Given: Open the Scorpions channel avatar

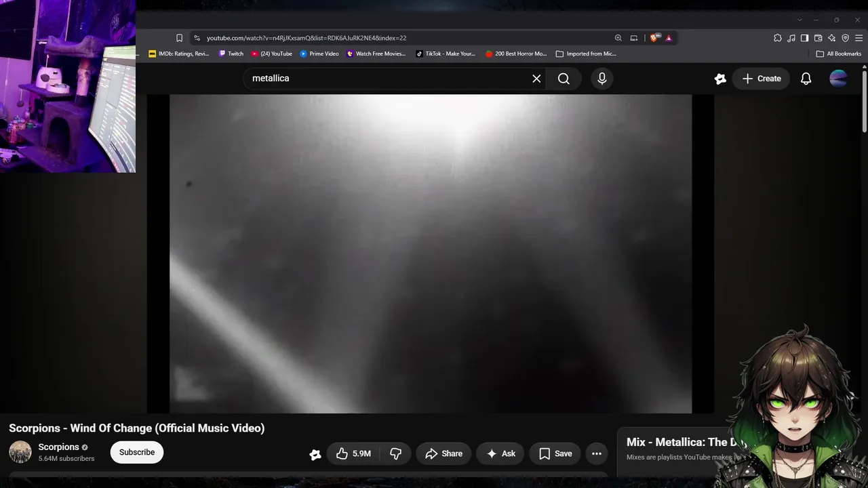Looking at the screenshot, I should point(20,452).
